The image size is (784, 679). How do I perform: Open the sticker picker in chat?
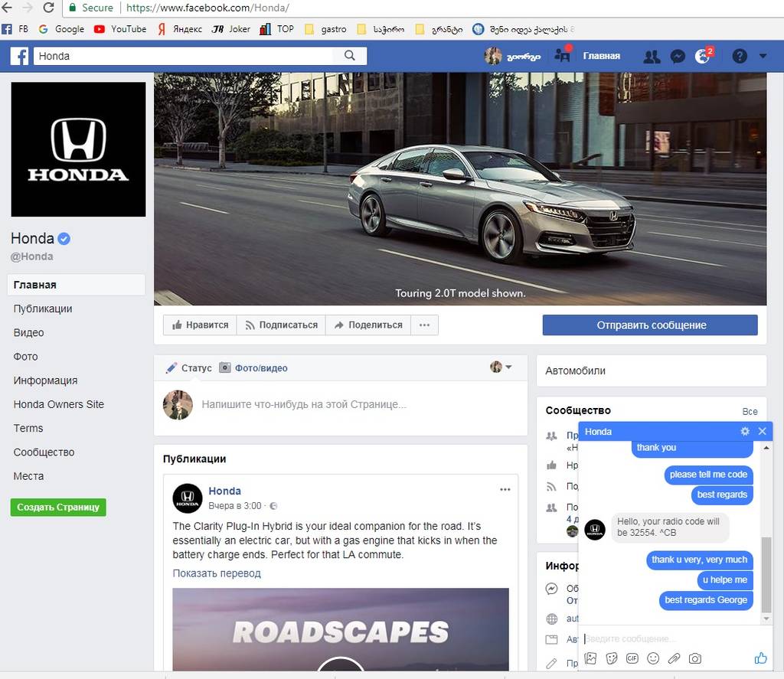612,658
